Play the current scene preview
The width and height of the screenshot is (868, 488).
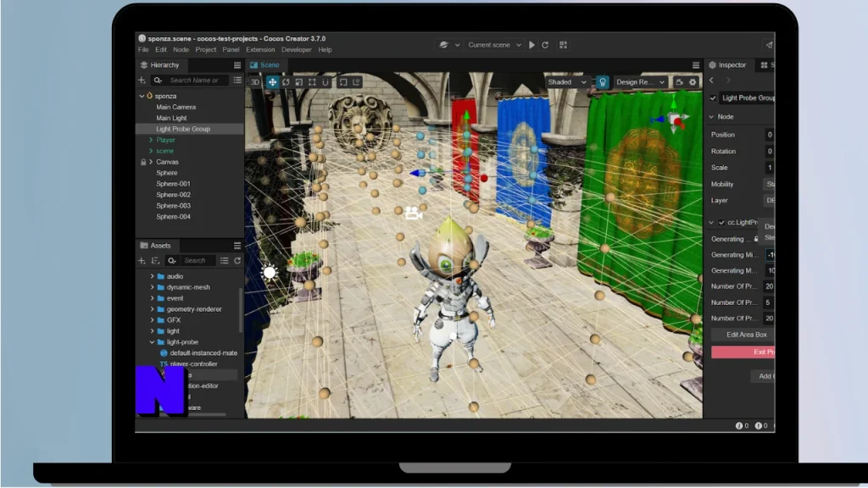pos(531,45)
